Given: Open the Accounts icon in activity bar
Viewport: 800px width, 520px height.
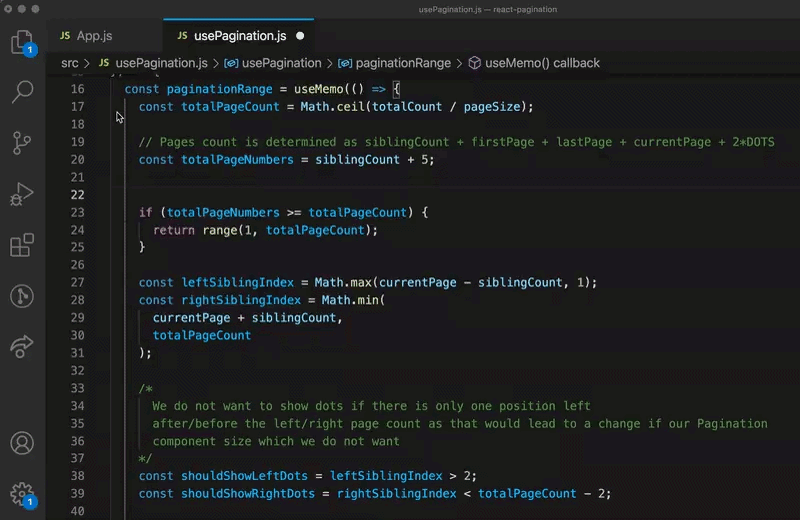Looking at the screenshot, I should 22,443.
